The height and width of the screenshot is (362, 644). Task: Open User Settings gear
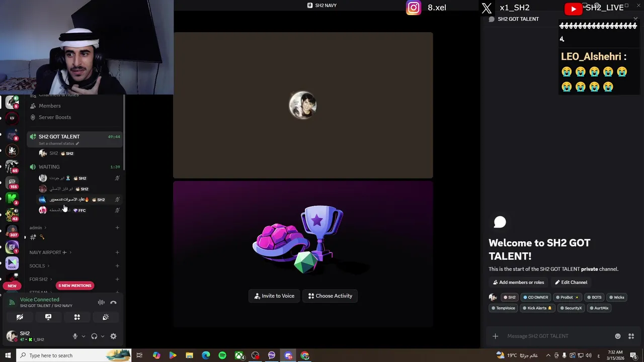click(113, 336)
